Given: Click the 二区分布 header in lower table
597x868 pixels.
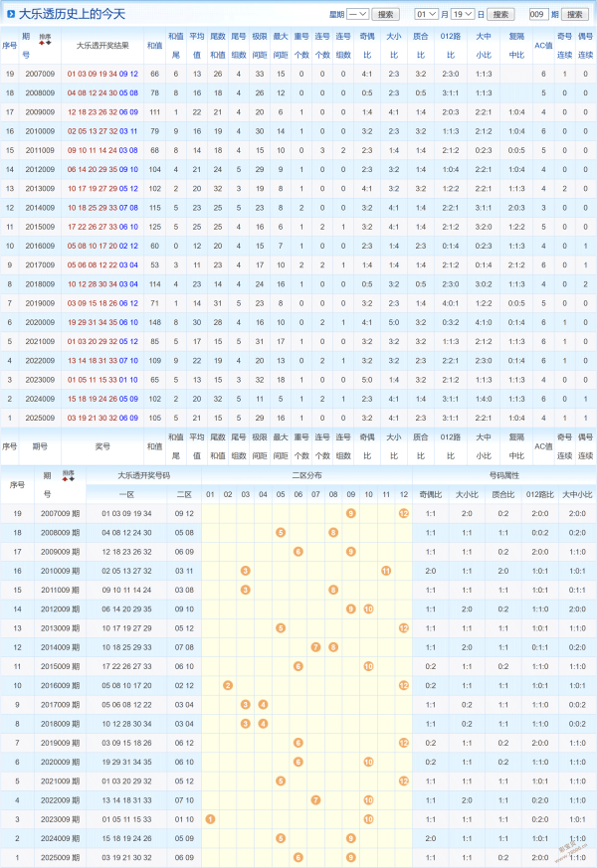Looking at the screenshot, I should pyautogui.click(x=306, y=475).
